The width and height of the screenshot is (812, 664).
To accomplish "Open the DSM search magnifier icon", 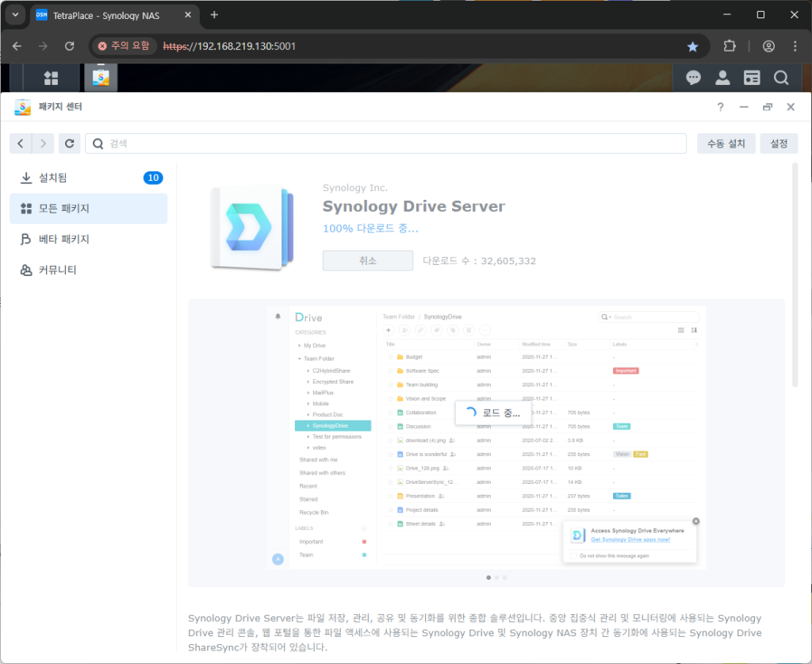I will coord(781,78).
